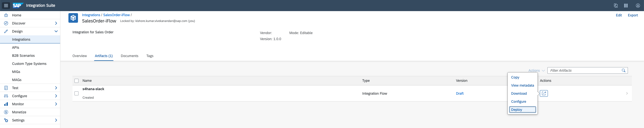Open the product switcher grid icon

coord(626,6)
